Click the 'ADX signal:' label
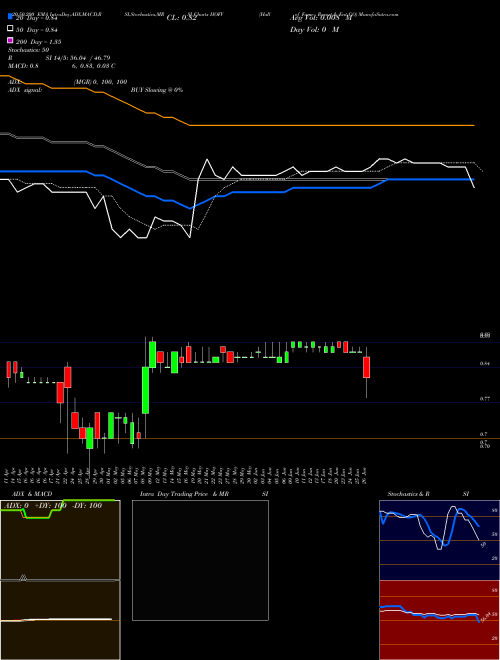 [25, 90]
